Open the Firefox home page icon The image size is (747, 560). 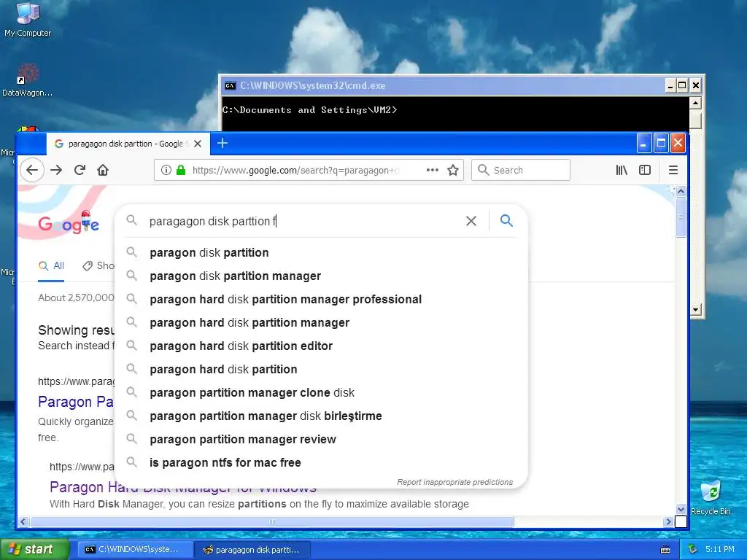(x=103, y=170)
